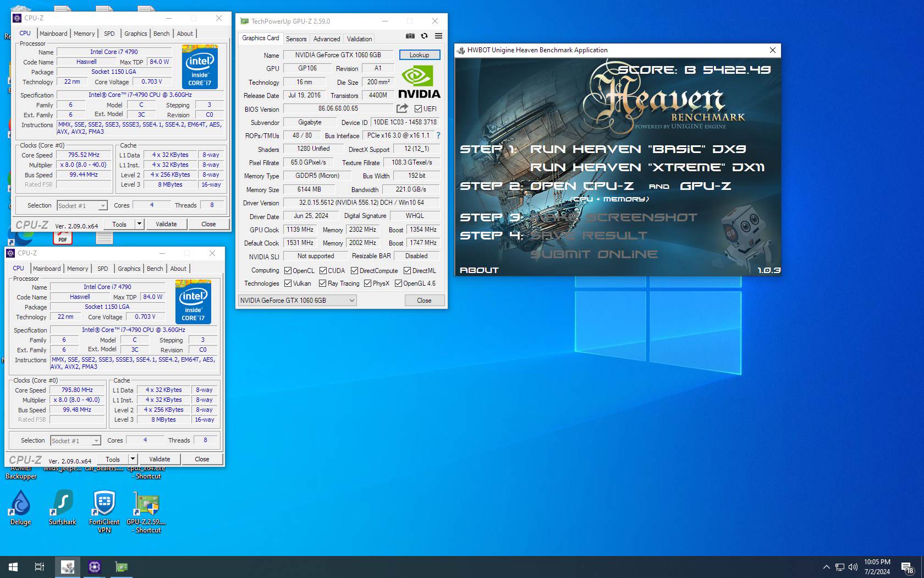Open Graphics tab in bottom CPU-Z

pyautogui.click(x=129, y=269)
